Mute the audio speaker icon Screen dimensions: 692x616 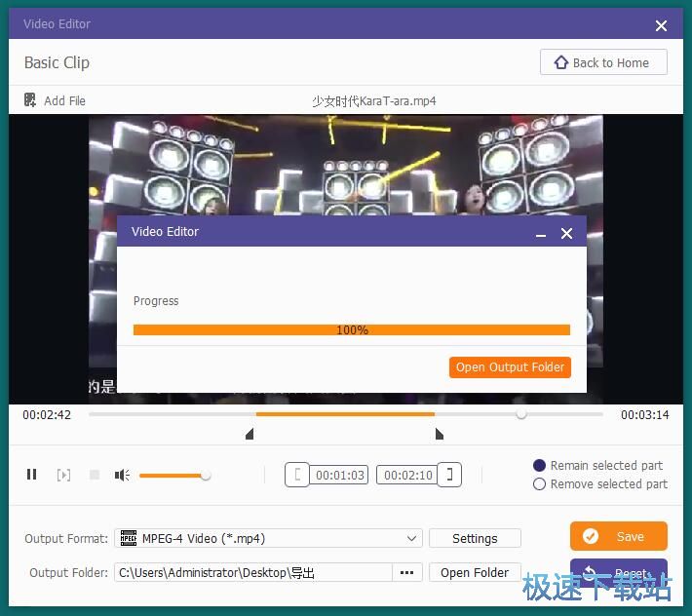[x=122, y=475]
